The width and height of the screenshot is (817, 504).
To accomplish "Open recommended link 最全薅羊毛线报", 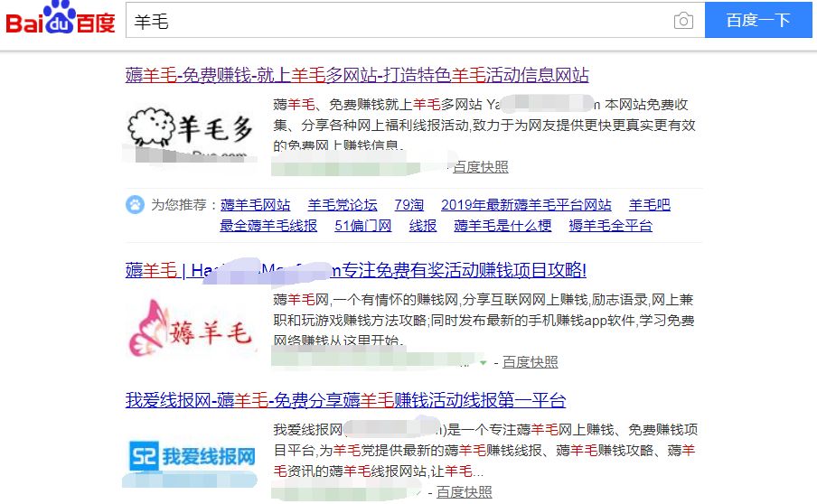I will [x=268, y=226].
